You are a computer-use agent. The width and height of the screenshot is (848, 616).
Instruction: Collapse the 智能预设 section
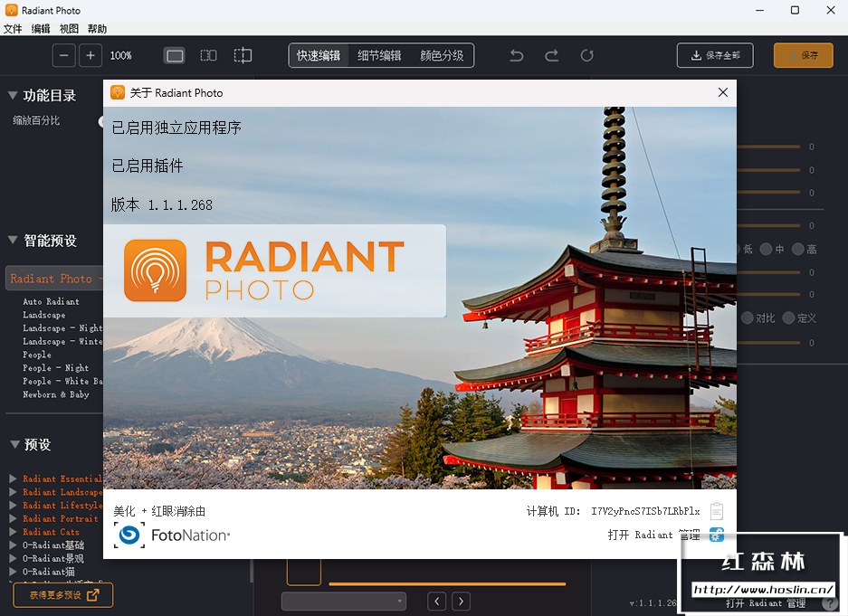(x=13, y=240)
